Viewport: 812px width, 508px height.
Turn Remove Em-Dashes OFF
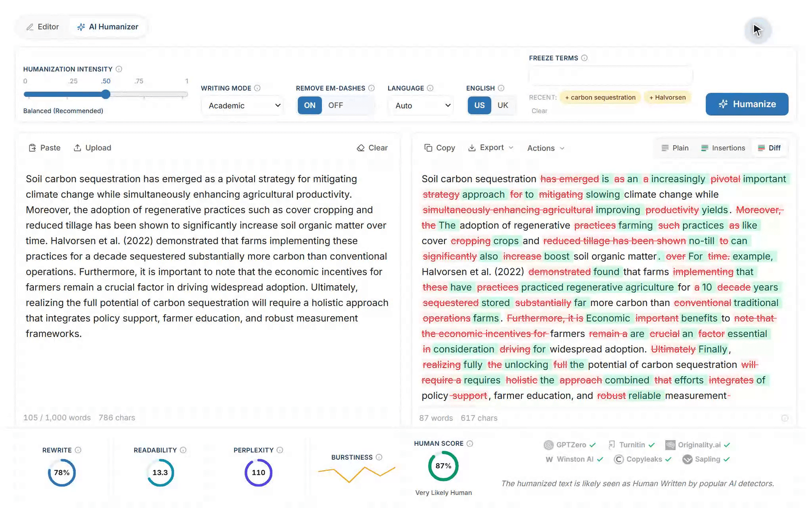pyautogui.click(x=336, y=105)
